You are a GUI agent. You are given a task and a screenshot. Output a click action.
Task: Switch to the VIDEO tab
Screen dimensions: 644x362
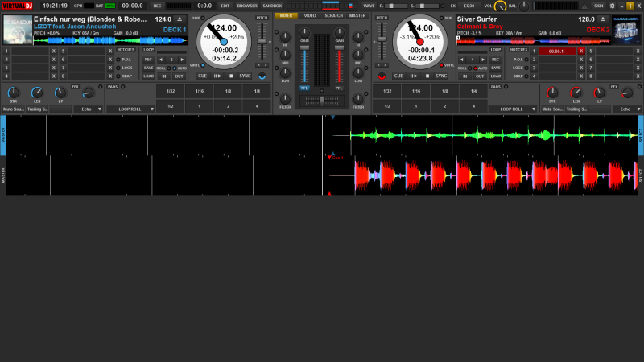tap(310, 15)
